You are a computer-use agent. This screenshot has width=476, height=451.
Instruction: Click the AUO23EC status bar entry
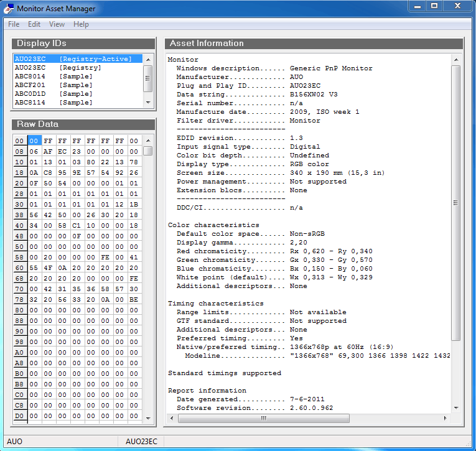[x=141, y=441]
